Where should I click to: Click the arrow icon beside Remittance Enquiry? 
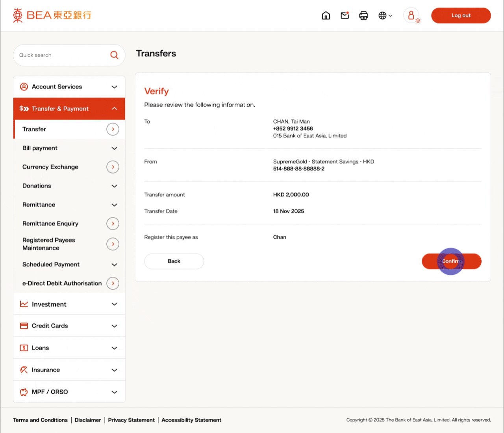coord(113,224)
